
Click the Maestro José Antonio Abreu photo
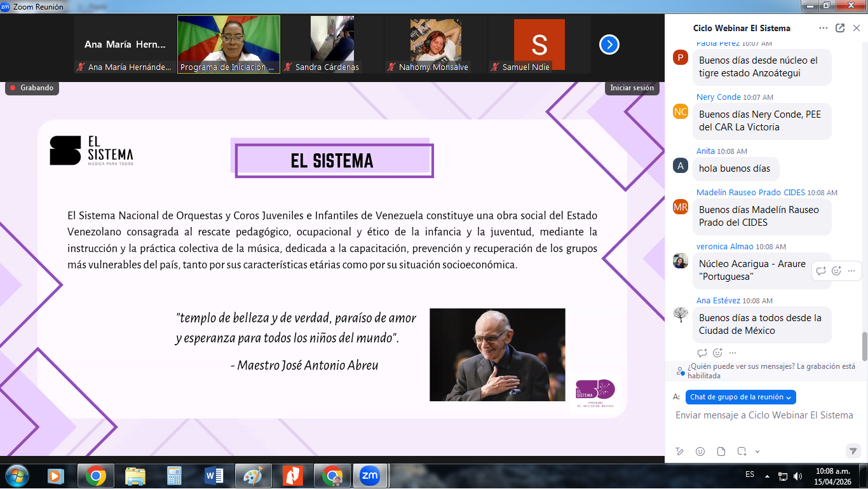(498, 355)
